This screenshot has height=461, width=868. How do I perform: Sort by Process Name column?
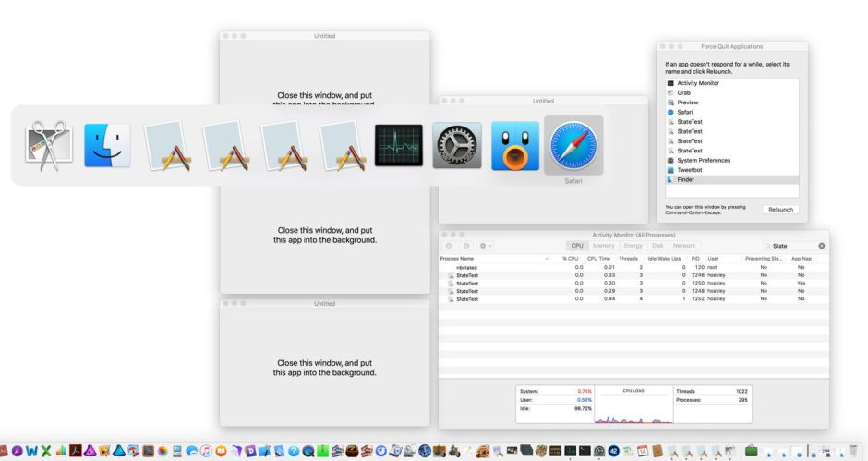pyautogui.click(x=495, y=259)
